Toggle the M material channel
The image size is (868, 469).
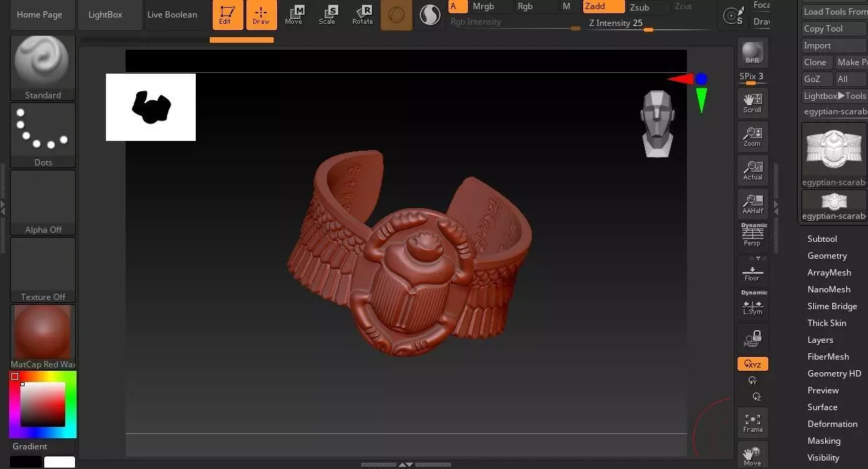coord(567,6)
